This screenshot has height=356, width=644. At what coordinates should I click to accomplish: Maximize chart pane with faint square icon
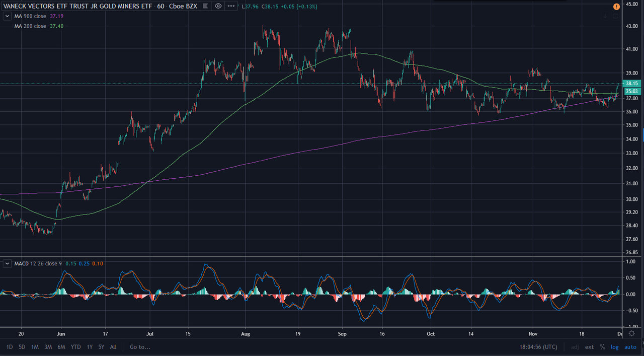coord(616,16)
